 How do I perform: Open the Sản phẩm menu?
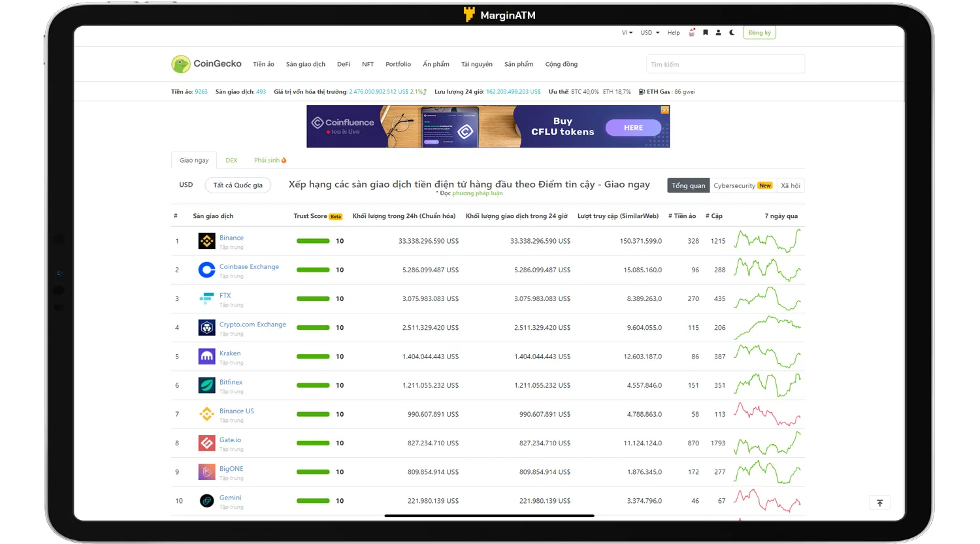point(519,64)
